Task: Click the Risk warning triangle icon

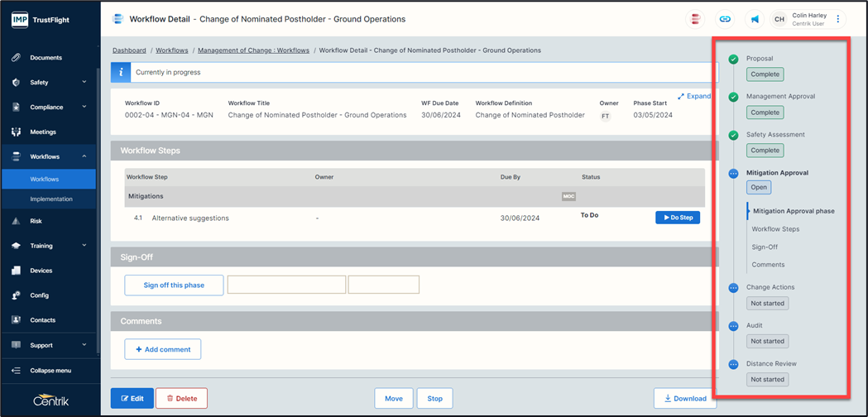Action: pyautogui.click(x=16, y=221)
